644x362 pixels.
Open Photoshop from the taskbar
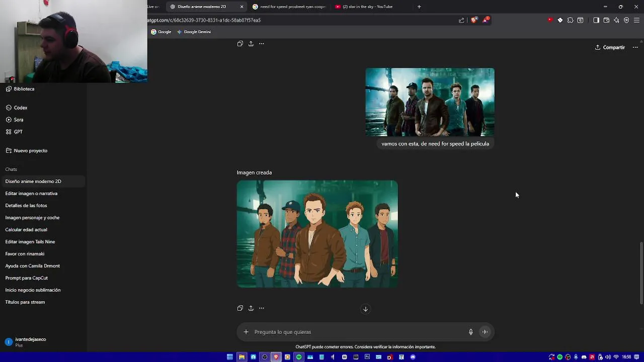coord(367,357)
